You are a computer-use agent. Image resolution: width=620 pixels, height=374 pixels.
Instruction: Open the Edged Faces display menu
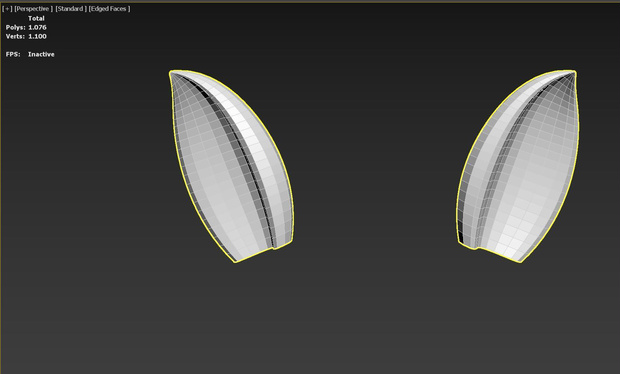point(109,9)
